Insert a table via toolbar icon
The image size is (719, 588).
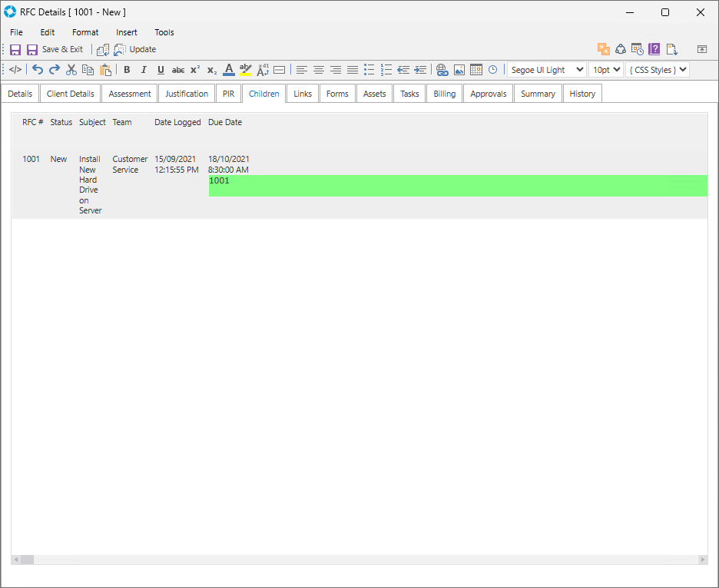476,70
